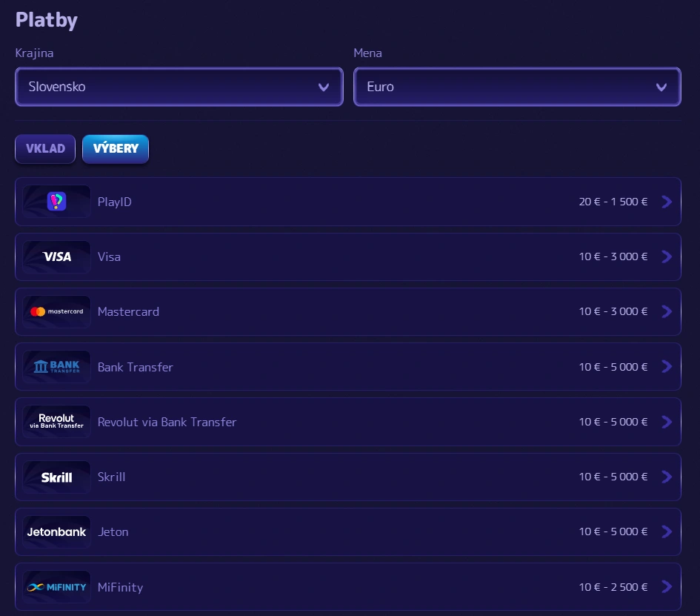The height and width of the screenshot is (616, 700).
Task: Expand the MiFinity row chevron arrow
Action: [x=666, y=587]
